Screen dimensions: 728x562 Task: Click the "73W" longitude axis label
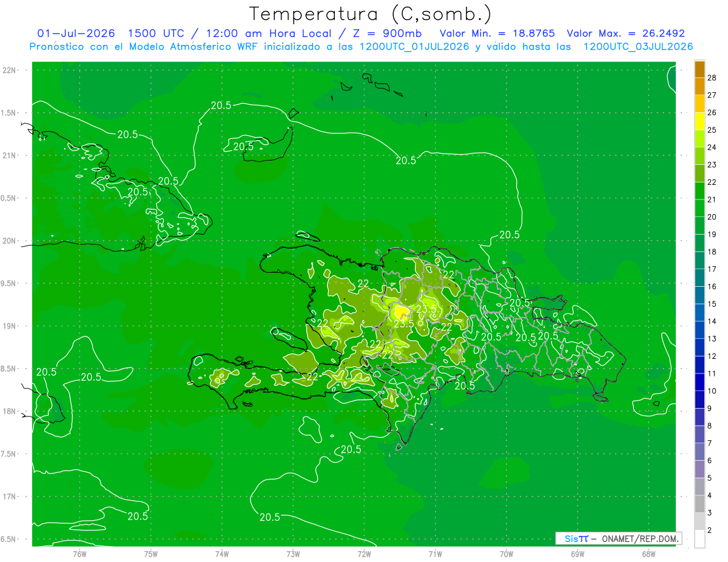293,554
